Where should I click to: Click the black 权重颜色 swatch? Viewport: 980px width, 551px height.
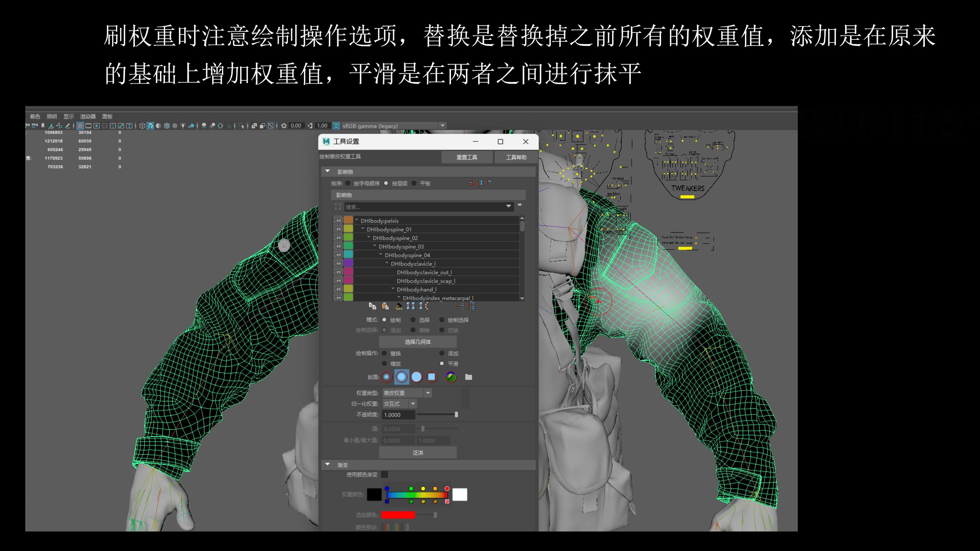click(x=374, y=494)
